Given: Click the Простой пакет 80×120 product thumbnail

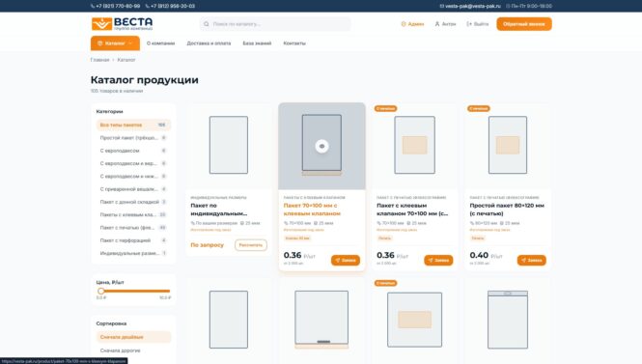Looking at the screenshot, I should tap(508, 145).
